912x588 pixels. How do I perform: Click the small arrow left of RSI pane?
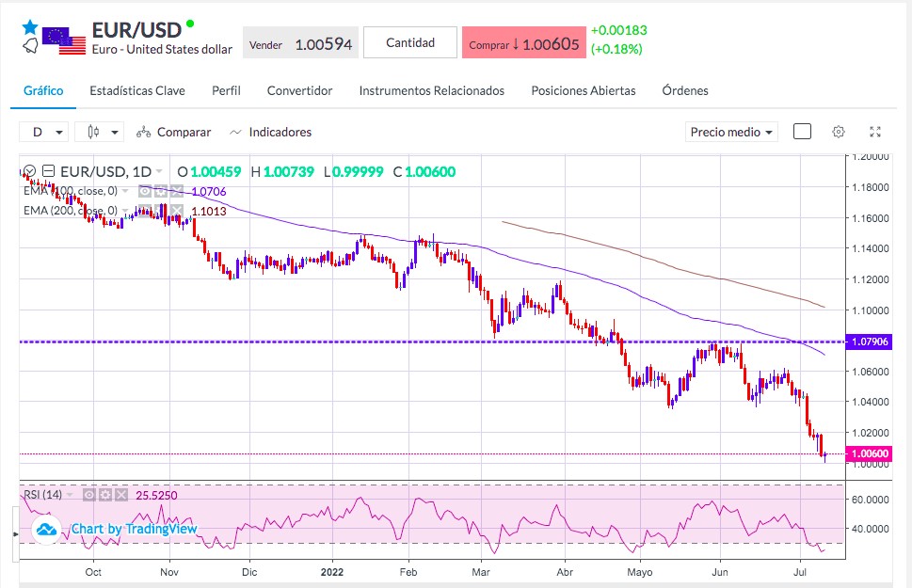[x=16, y=533]
